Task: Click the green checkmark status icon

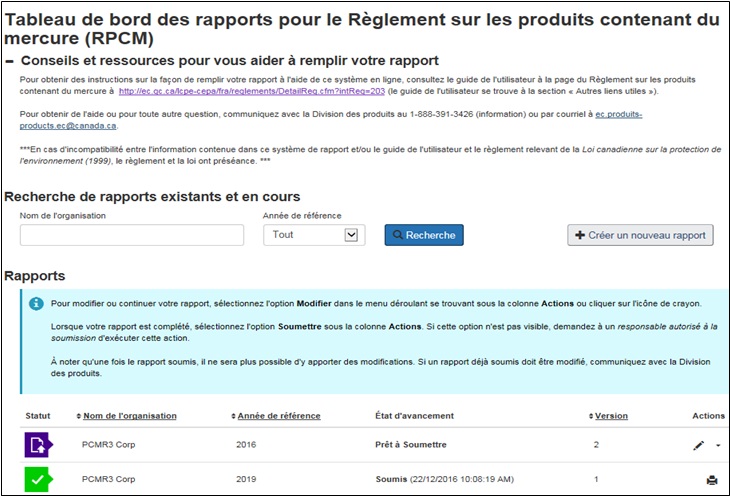Action: tap(38, 480)
